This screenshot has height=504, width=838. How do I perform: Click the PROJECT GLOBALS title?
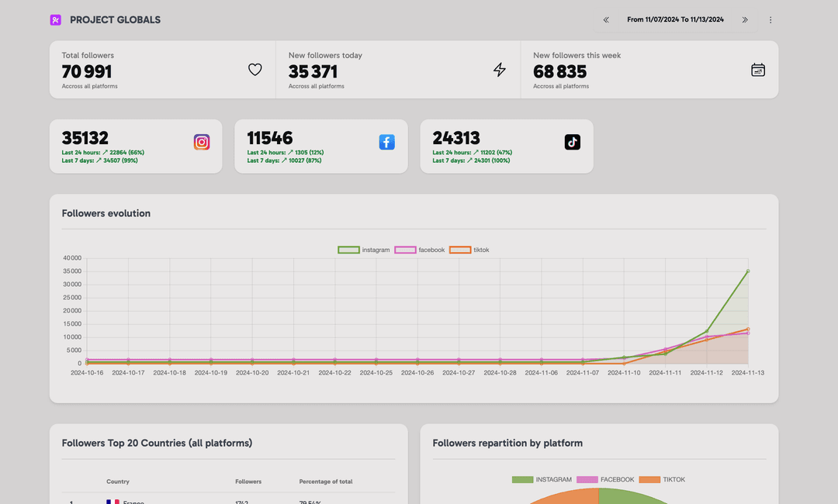click(115, 20)
